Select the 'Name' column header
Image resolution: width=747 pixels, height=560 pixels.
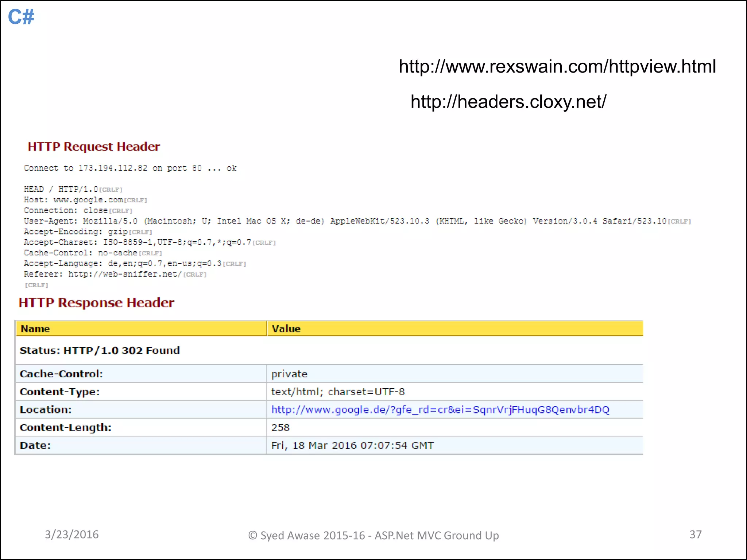point(141,328)
